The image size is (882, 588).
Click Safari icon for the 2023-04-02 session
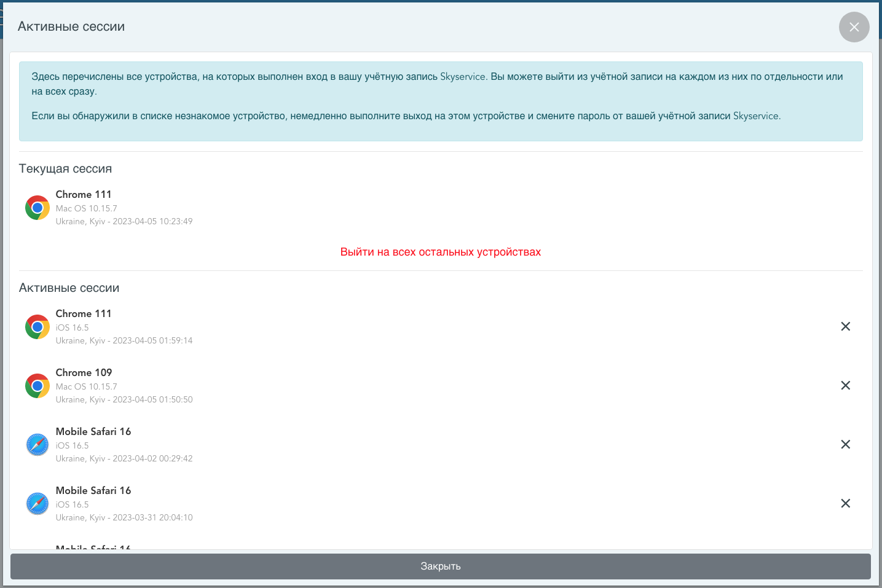point(37,445)
